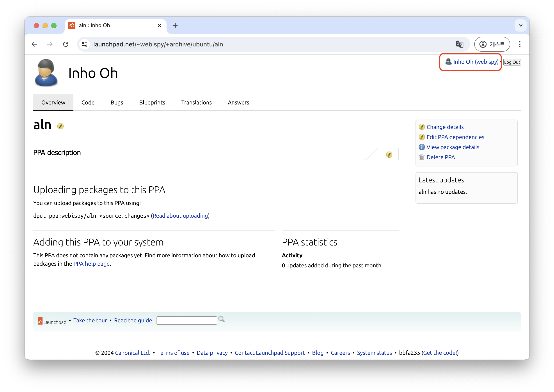554x392 pixels.
Task: Switch to the Bugs tab
Action: (x=117, y=102)
